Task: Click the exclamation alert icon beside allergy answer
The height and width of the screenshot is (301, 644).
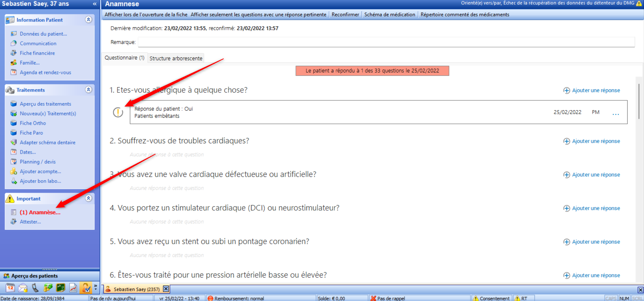Action: coord(118,112)
